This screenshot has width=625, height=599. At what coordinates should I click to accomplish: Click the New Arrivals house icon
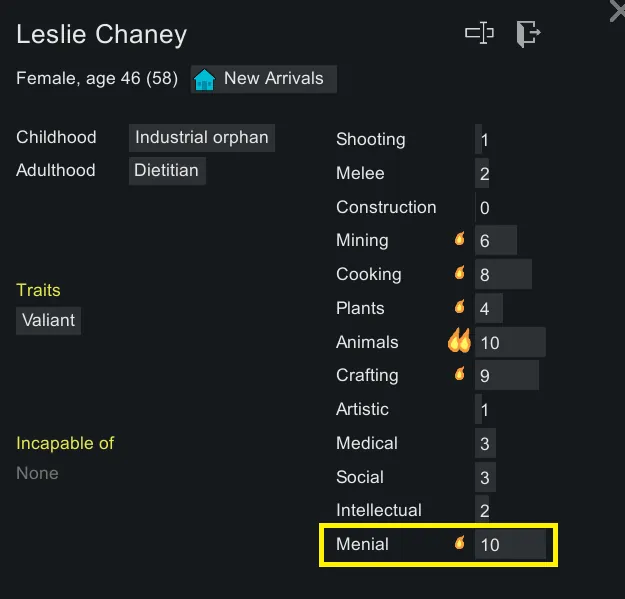click(205, 80)
